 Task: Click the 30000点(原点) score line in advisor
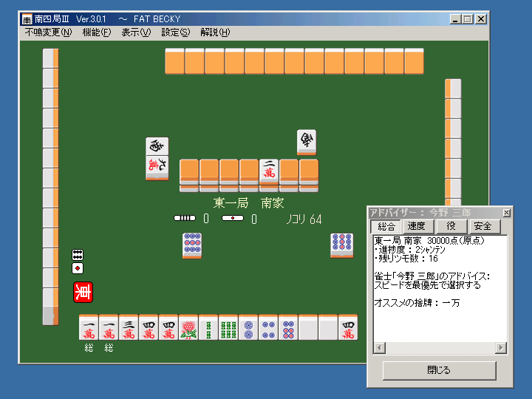tap(456, 241)
